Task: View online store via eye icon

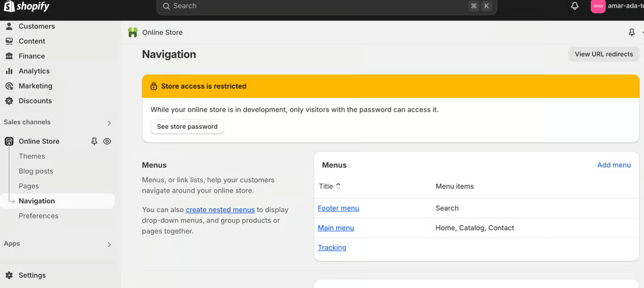Action: pyautogui.click(x=107, y=141)
